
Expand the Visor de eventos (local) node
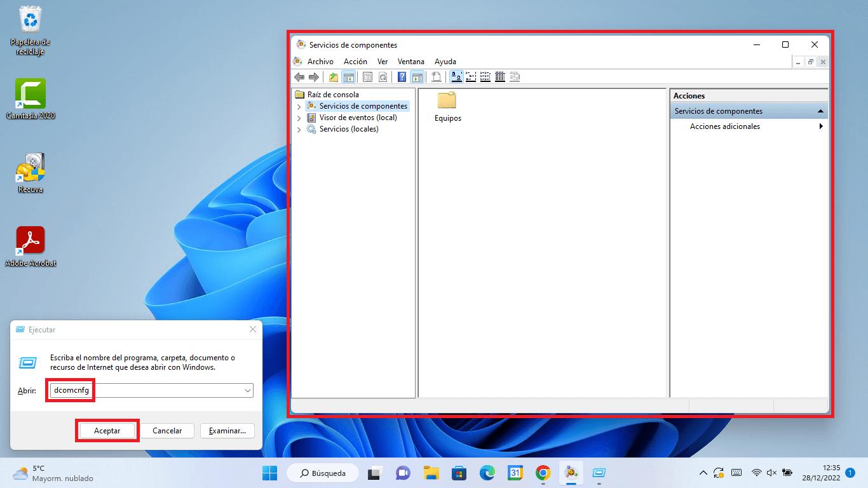299,118
